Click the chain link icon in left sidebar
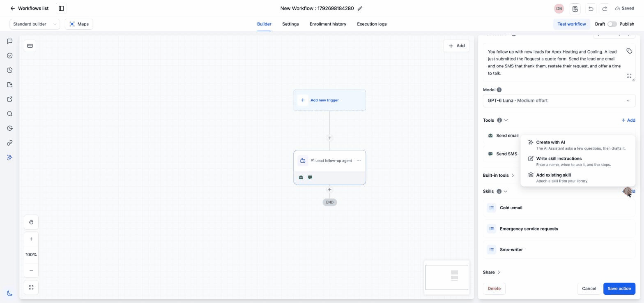Image resolution: width=644 pixels, height=303 pixels. 10,143
